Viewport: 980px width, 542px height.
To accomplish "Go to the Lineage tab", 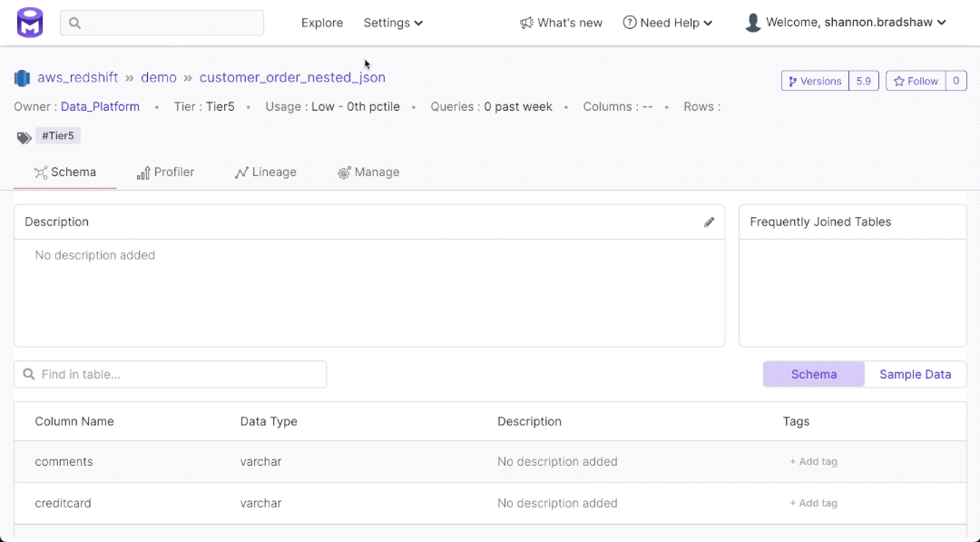I will tap(265, 172).
